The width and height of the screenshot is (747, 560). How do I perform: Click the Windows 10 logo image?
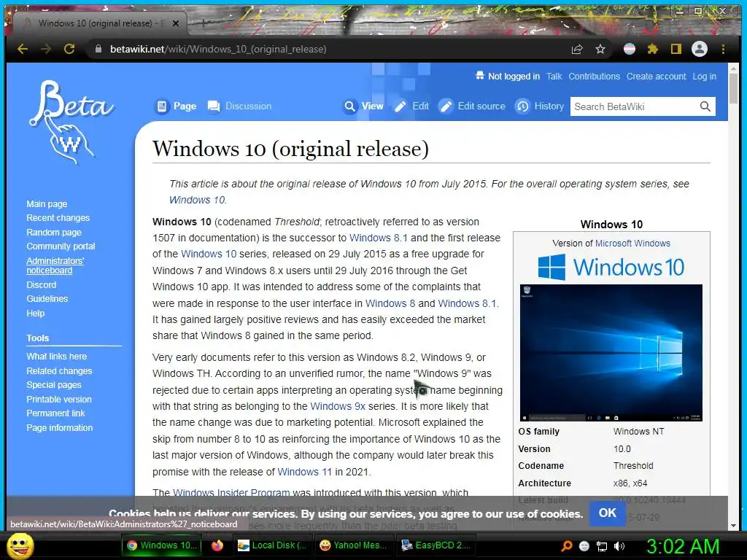coord(611,267)
